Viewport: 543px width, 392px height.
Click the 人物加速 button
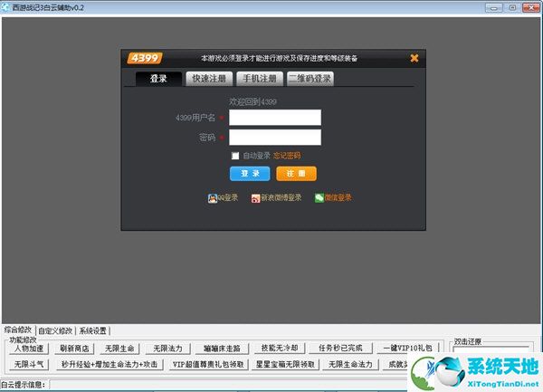coord(29,349)
